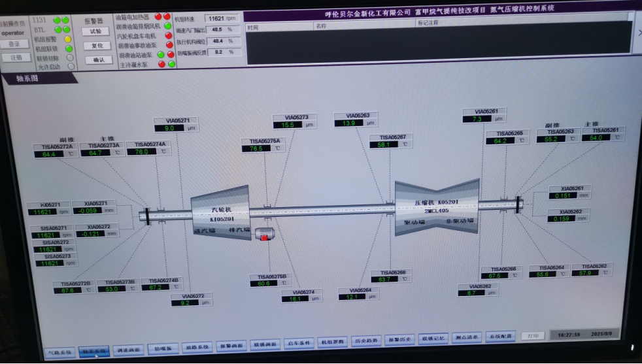642x364 pixels.
Task: Click the XIA05261 displacement value 0.151
Action: coord(563,195)
